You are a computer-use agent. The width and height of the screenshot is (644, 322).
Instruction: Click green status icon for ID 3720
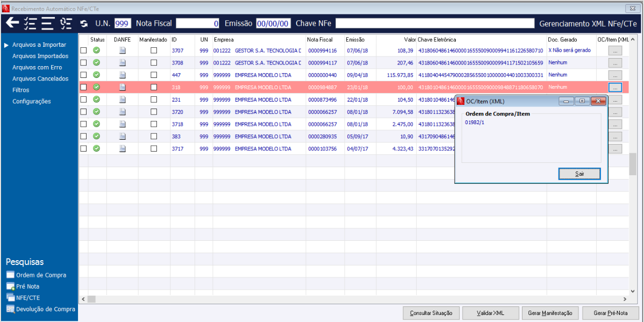click(97, 112)
